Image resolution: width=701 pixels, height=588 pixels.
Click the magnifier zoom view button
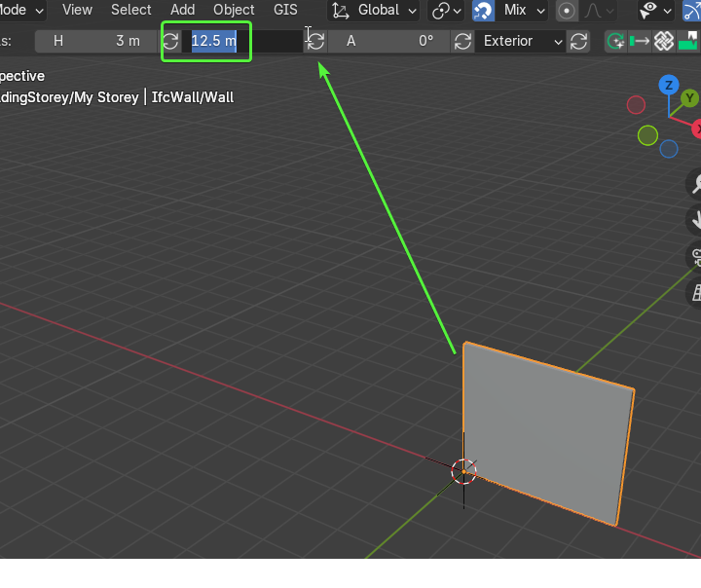[x=695, y=183]
